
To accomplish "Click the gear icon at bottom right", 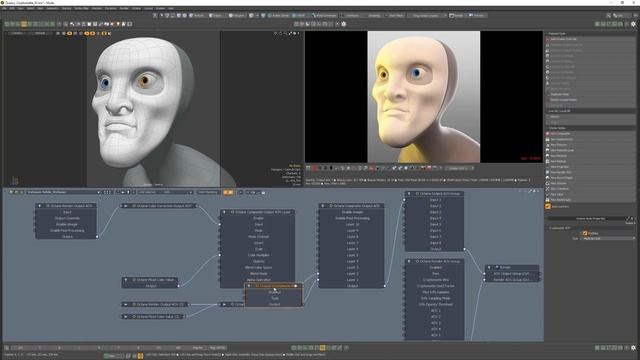I will tap(633, 348).
